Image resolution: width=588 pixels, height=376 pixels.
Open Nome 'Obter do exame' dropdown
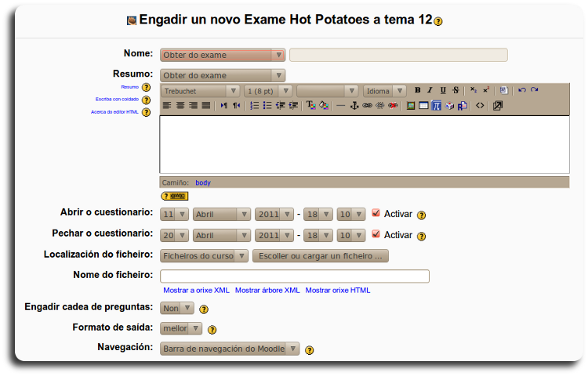coord(223,55)
